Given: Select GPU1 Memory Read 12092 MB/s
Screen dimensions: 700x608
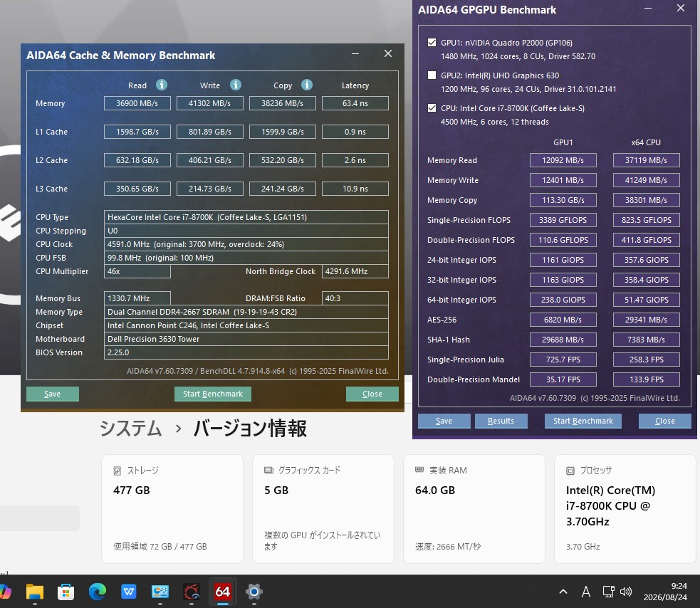Looking at the screenshot, I should (563, 160).
